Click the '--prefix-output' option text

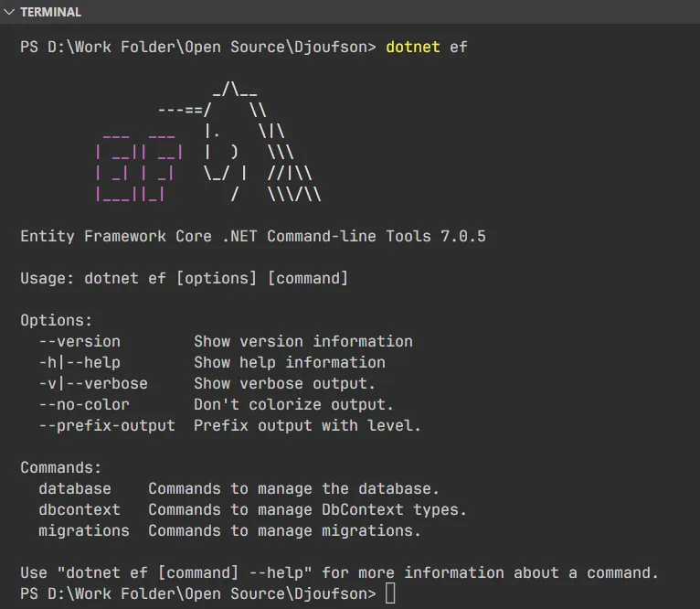pos(107,425)
